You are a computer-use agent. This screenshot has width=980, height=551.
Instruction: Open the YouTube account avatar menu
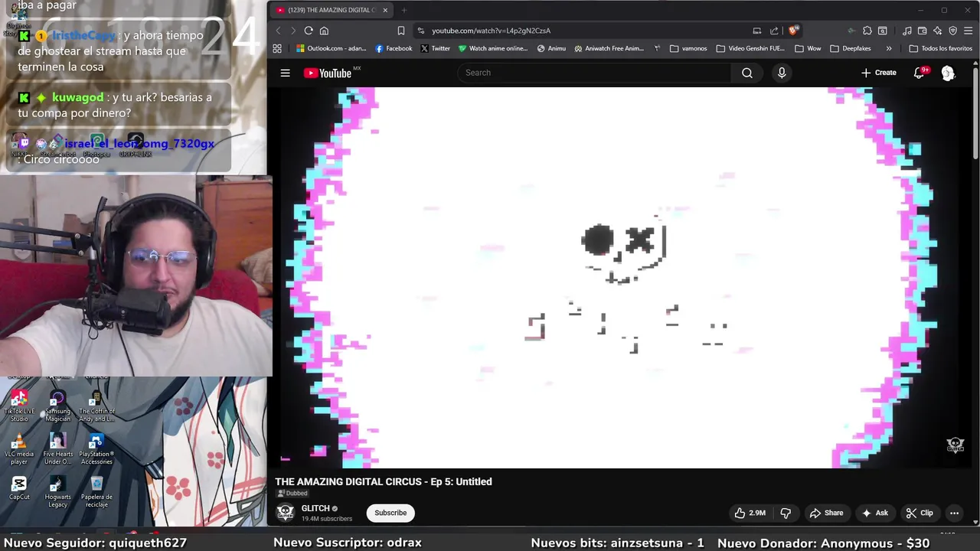[948, 73]
